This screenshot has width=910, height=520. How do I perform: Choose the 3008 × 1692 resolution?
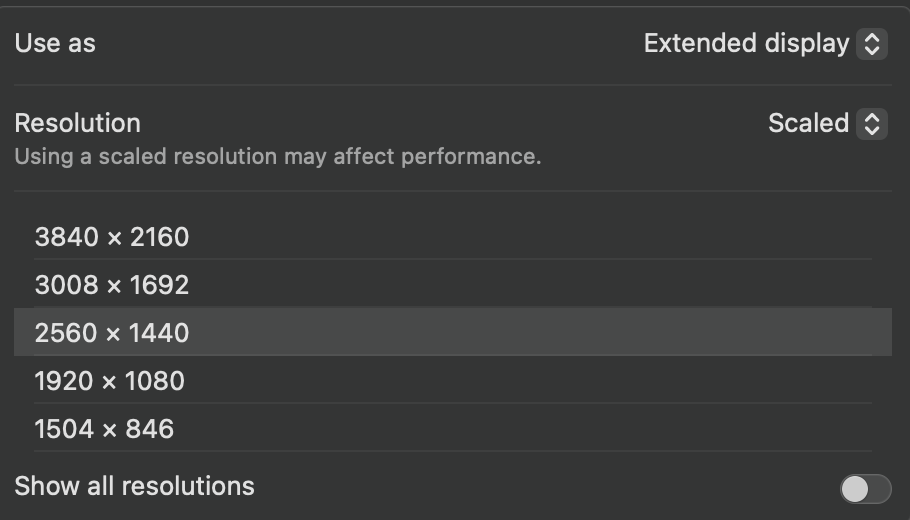point(112,285)
